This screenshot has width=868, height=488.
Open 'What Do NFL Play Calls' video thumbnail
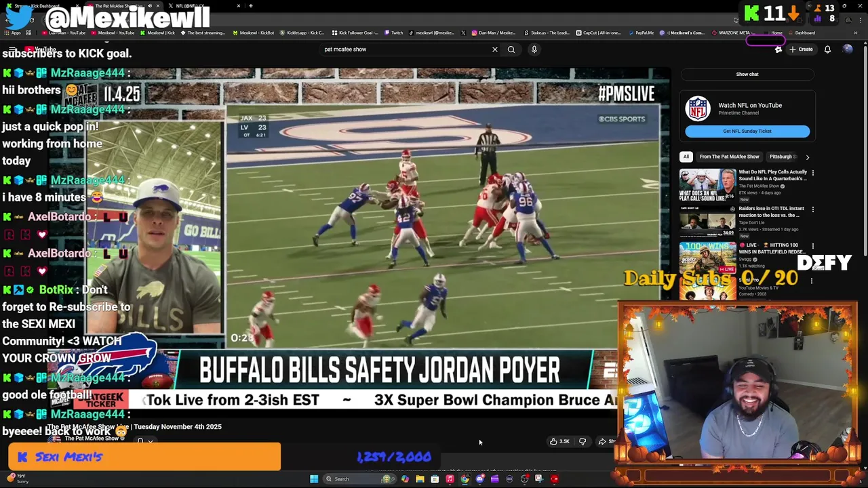point(707,184)
